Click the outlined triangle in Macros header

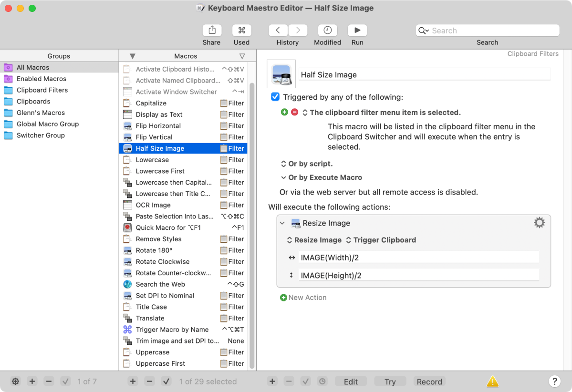pos(242,56)
